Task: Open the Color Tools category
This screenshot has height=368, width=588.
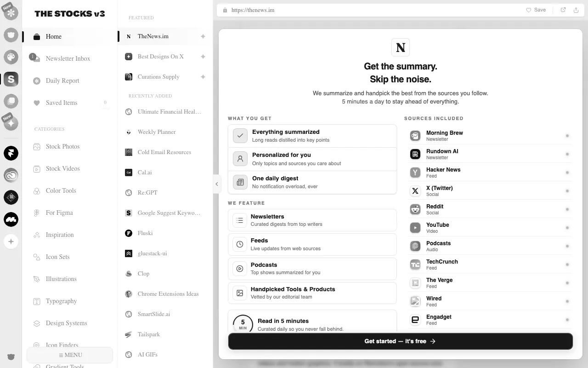Action: tap(70, 190)
